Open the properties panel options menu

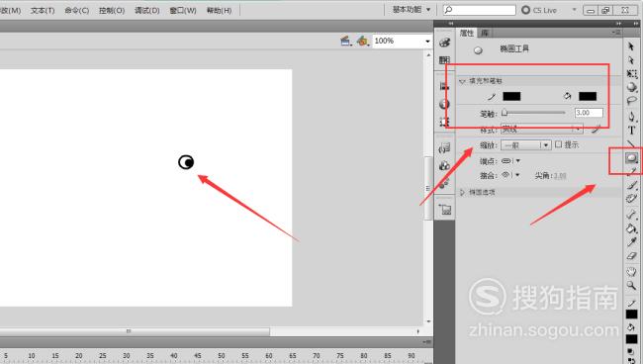[616, 32]
